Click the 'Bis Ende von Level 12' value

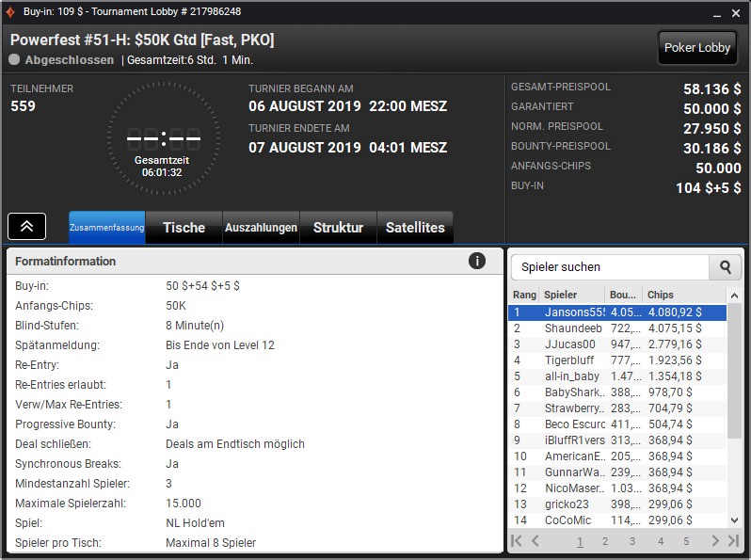(220, 345)
